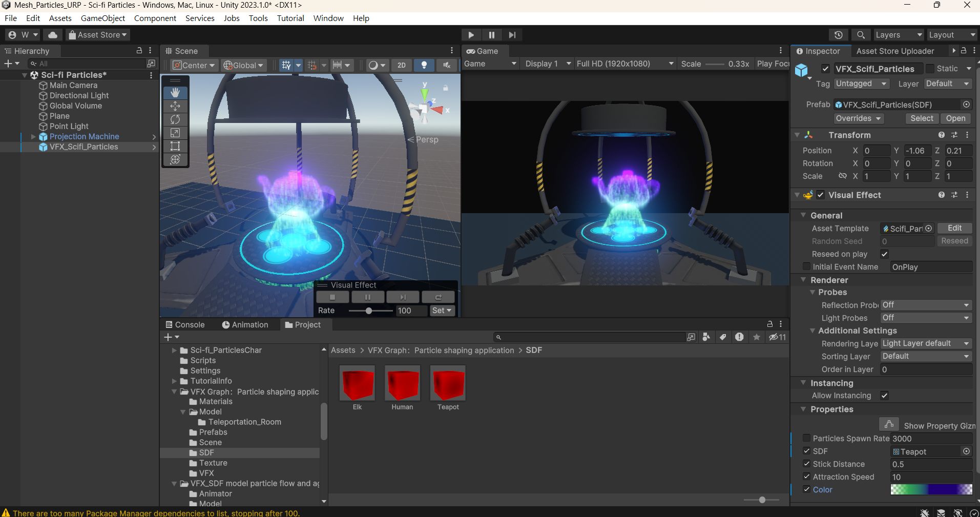Open the Light Probes dropdown set to Off

click(x=925, y=318)
